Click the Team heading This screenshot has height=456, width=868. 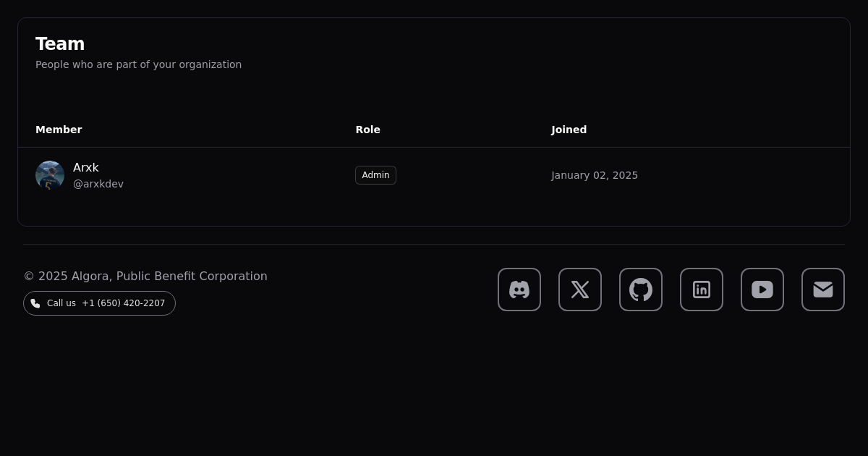tap(60, 44)
